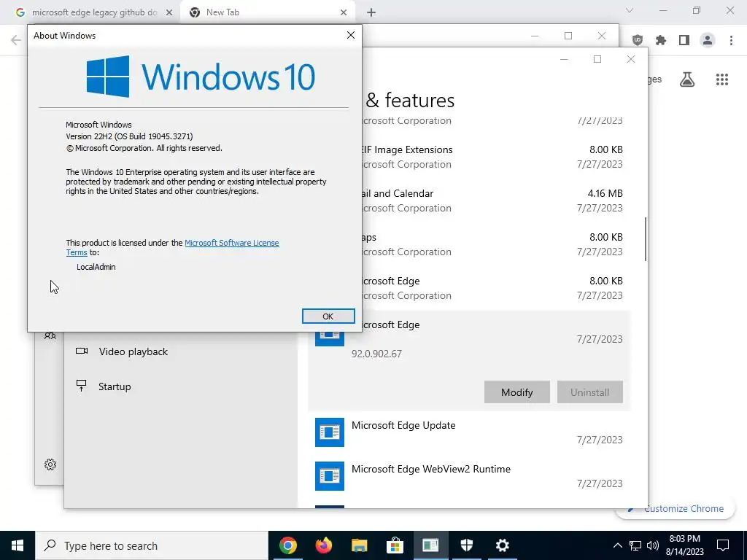Viewport: 747px width, 560px height.
Task: Show hidden tray icons chevron
Action: pos(617,545)
